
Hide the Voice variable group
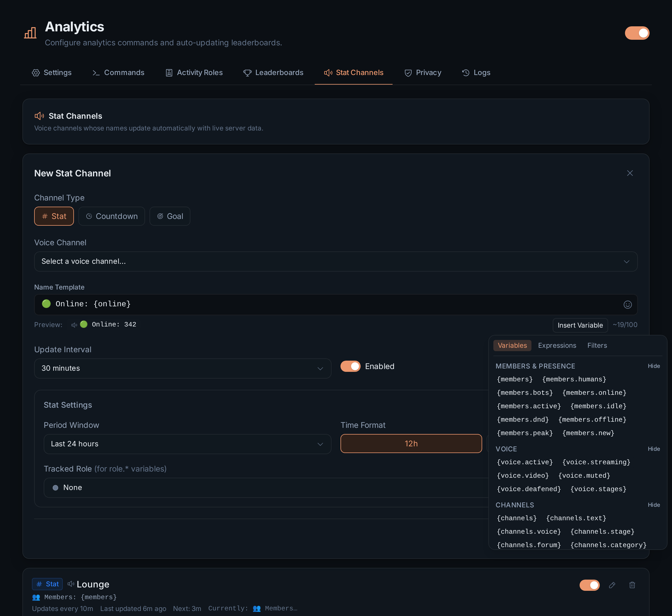(654, 449)
